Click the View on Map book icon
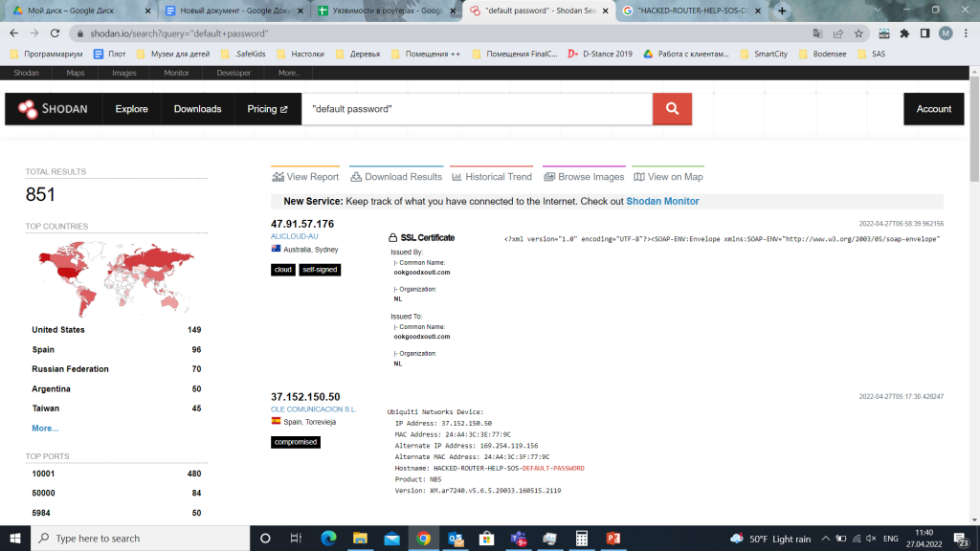Image resolution: width=980 pixels, height=551 pixels. [637, 176]
